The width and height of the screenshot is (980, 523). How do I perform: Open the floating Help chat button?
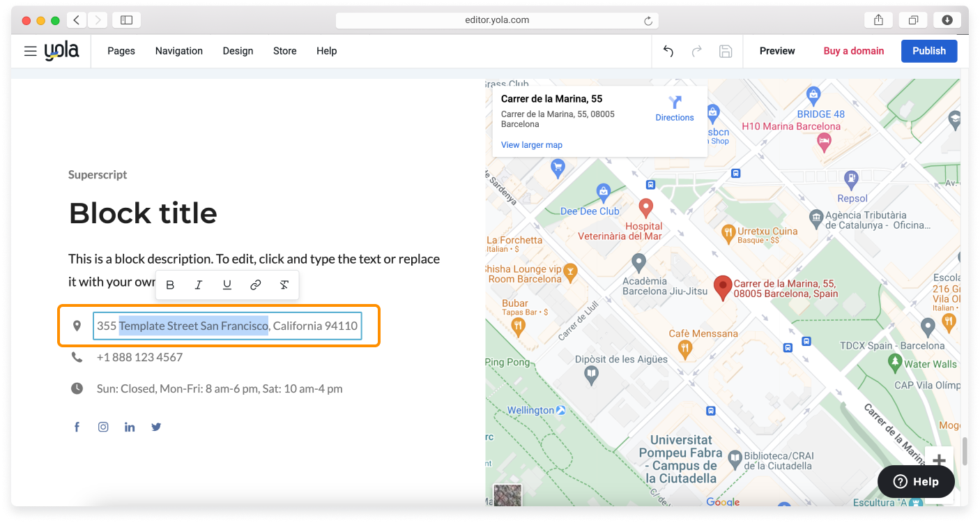point(916,481)
